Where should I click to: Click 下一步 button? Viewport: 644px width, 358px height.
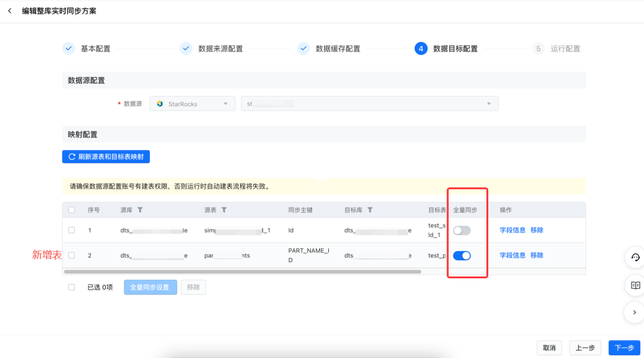click(x=624, y=348)
